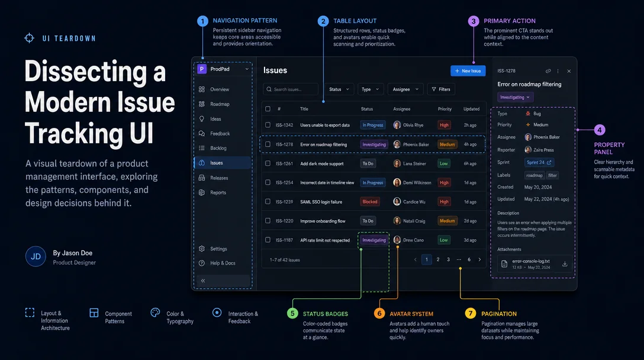Image resolution: width=644 pixels, height=360 pixels.
Task: Click Zaire Press reporter avatar
Action: (x=528, y=150)
